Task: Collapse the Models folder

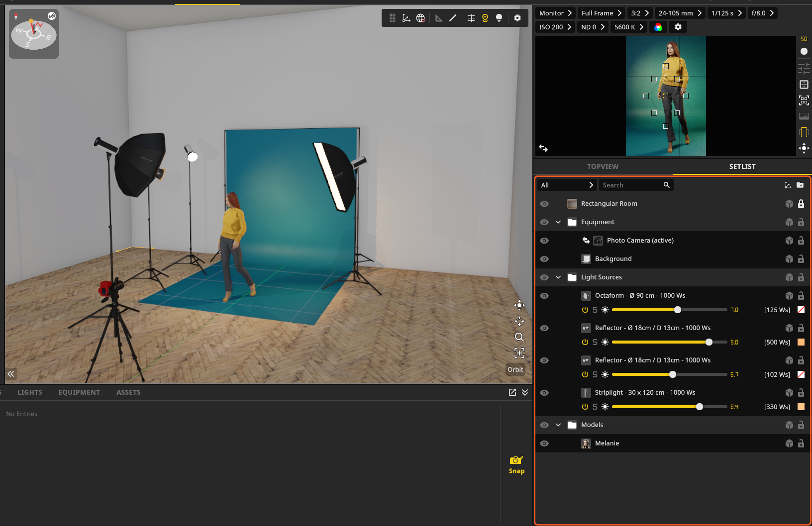Action: [558, 425]
